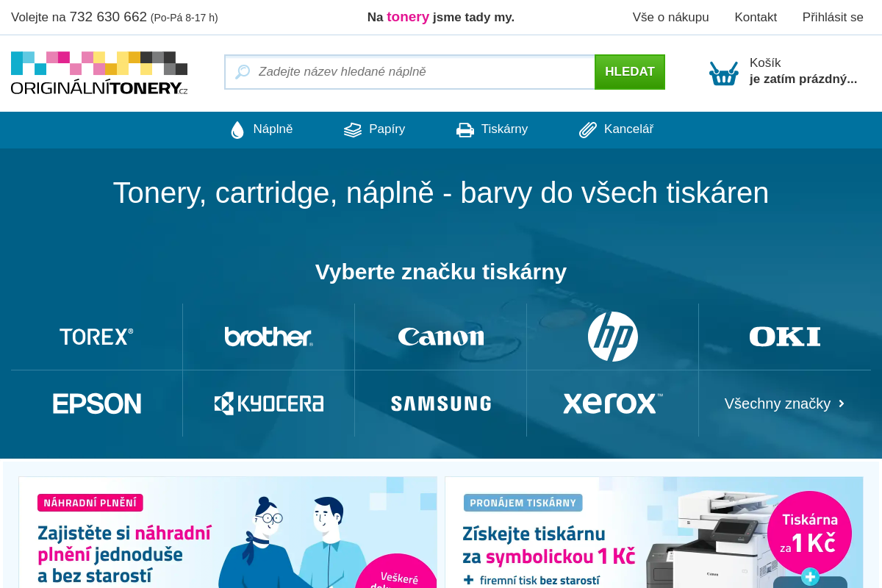The image size is (882, 588).
Task: Open the Kancelář navigation menu
Action: 628,129
